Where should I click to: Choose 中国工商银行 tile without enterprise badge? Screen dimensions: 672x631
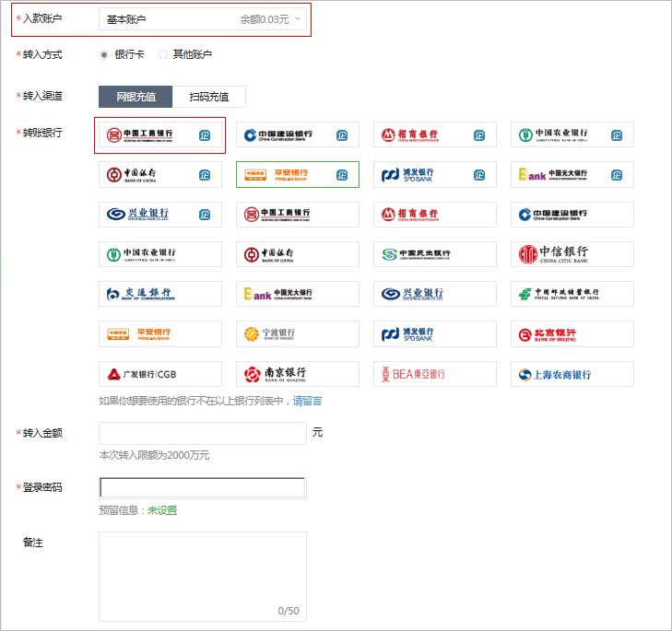298,215
